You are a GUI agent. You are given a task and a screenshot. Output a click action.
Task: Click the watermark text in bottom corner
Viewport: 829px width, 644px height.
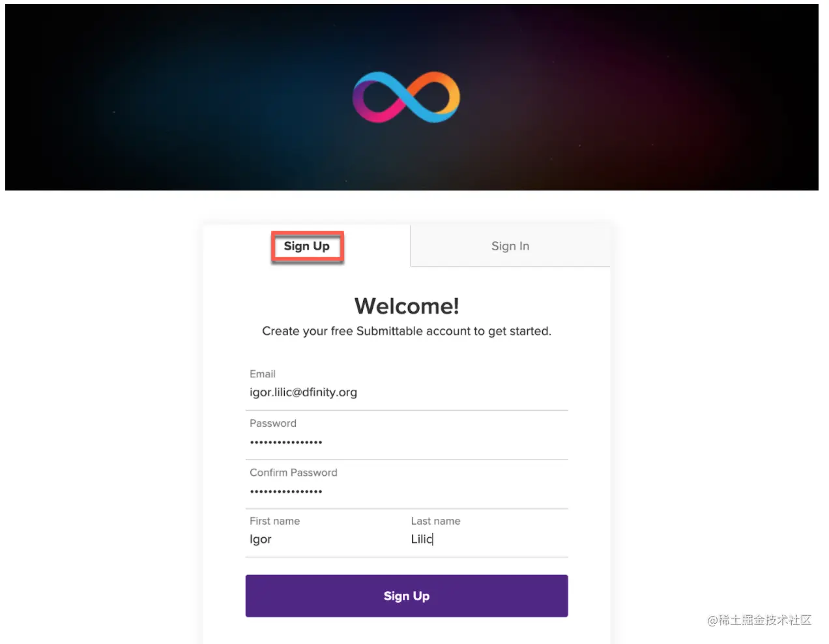point(759,620)
